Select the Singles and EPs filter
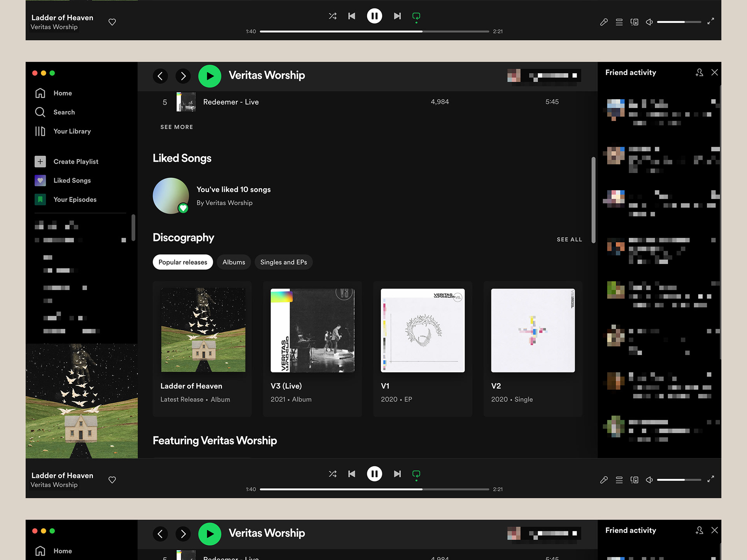Screen dimensions: 747x560 [x=284, y=262]
